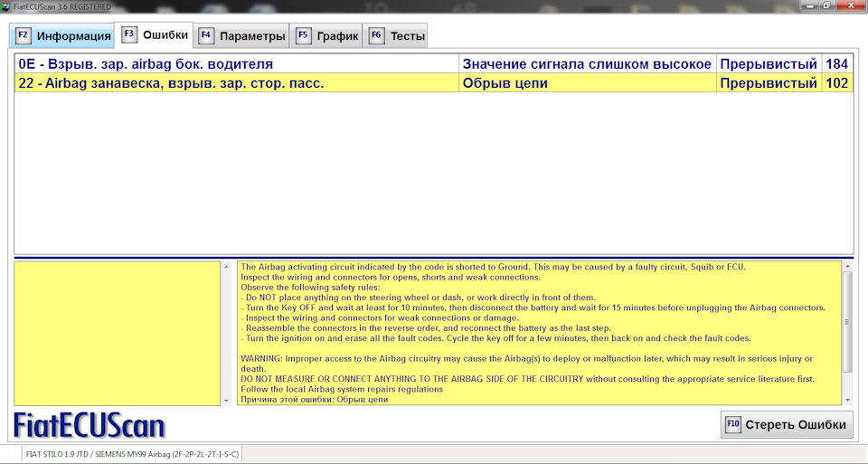Click description panel scrollbar thumb
Viewport: 868px width, 464px height.
[847, 322]
